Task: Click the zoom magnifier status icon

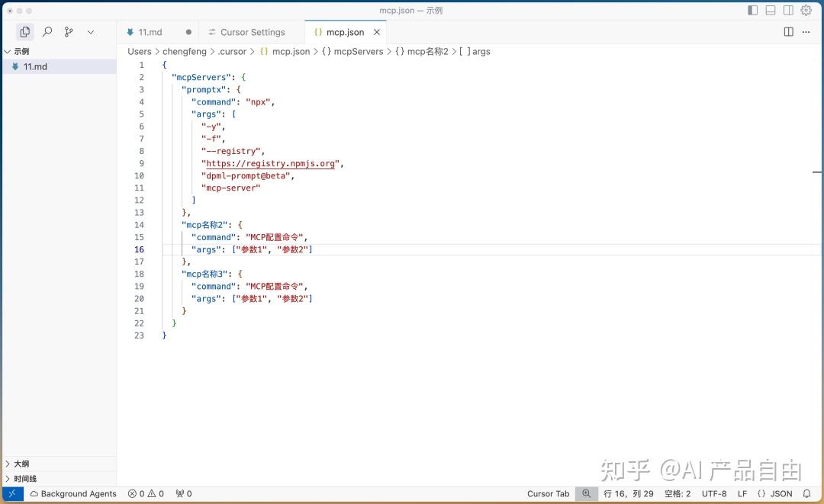Action: click(x=587, y=493)
